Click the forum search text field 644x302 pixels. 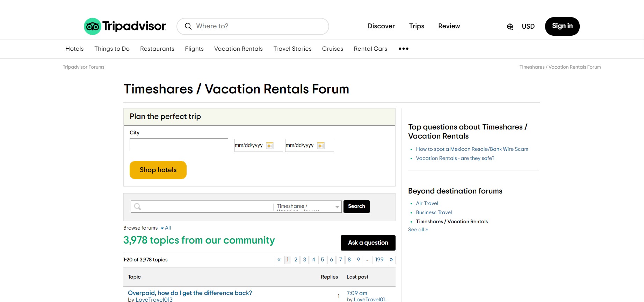(x=202, y=206)
